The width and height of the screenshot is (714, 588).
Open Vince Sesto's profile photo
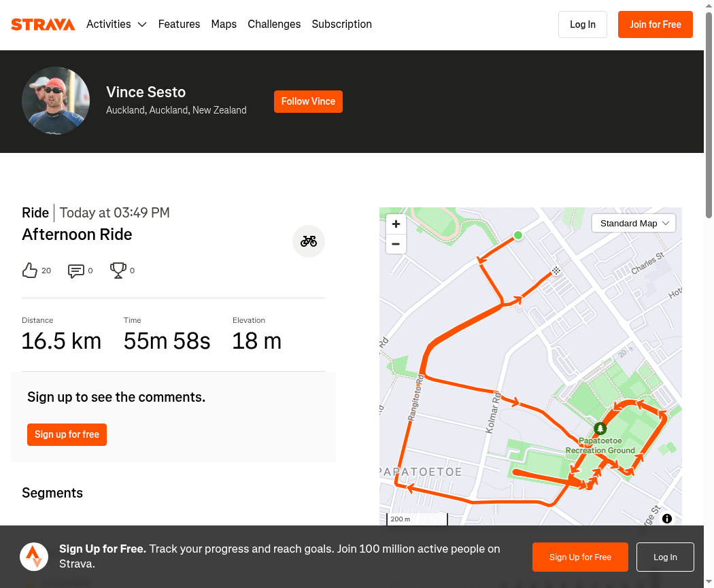click(x=56, y=101)
